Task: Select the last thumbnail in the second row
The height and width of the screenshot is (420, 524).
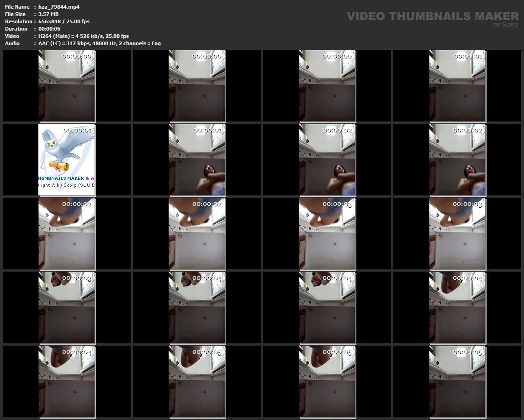Action: (457, 159)
